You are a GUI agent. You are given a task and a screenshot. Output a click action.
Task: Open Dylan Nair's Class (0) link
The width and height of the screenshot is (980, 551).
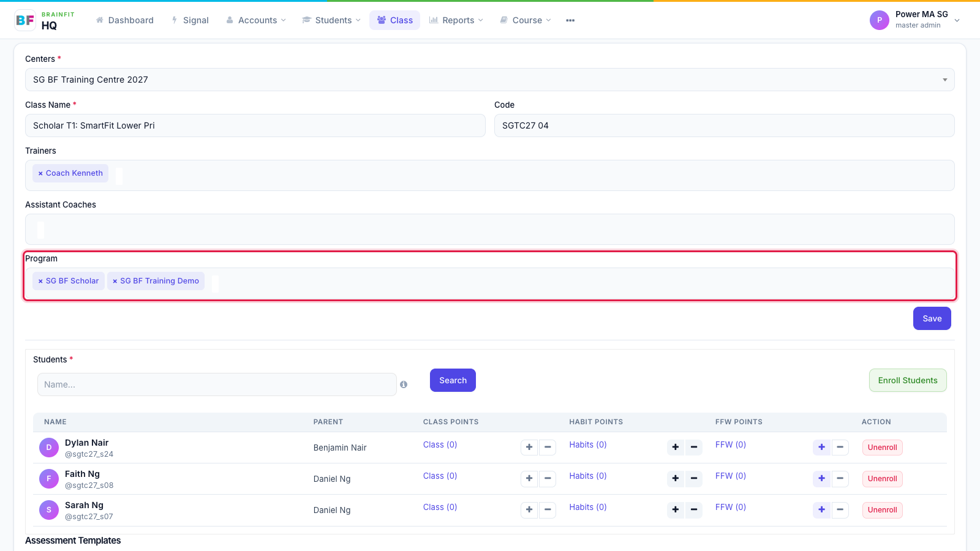point(440,444)
